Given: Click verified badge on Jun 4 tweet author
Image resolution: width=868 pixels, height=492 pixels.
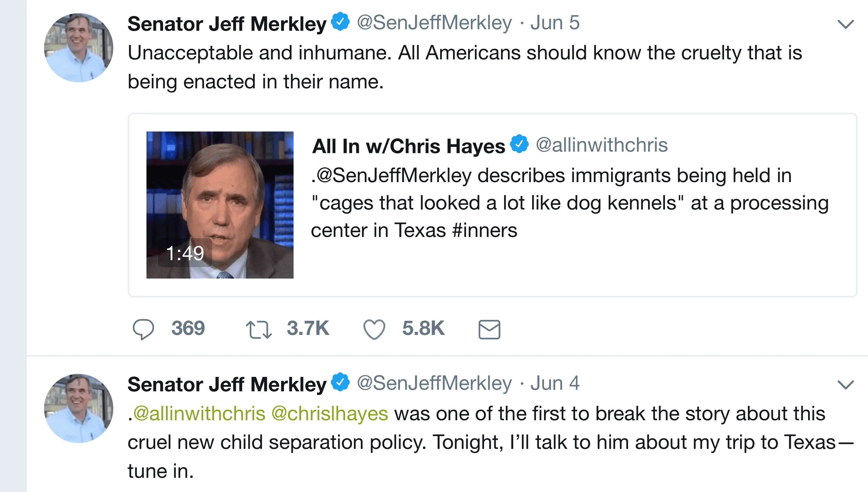Looking at the screenshot, I should click(x=340, y=382).
